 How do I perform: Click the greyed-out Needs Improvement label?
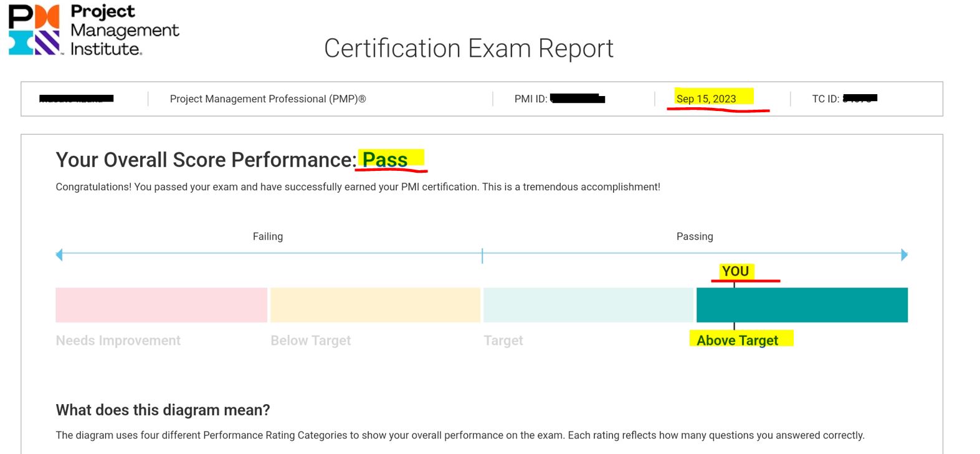pyautogui.click(x=118, y=340)
